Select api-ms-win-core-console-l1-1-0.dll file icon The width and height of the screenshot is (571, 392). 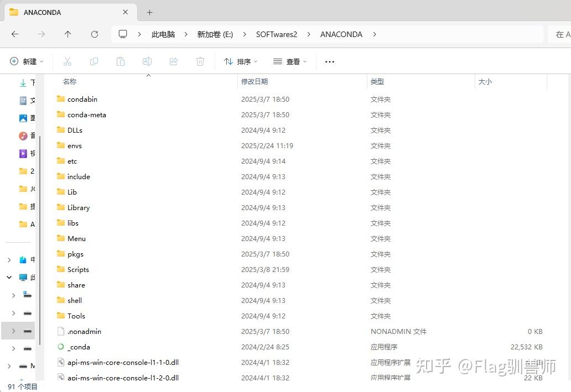tap(61, 362)
